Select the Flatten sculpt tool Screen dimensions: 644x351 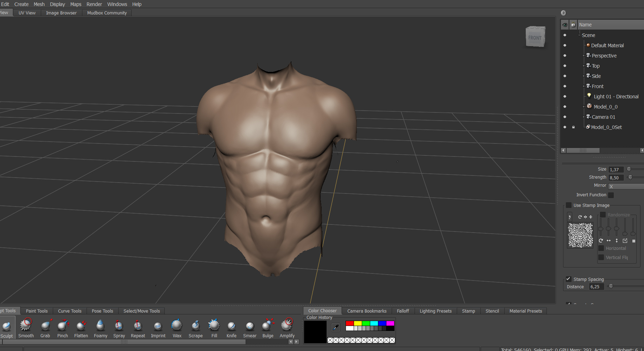point(81,328)
